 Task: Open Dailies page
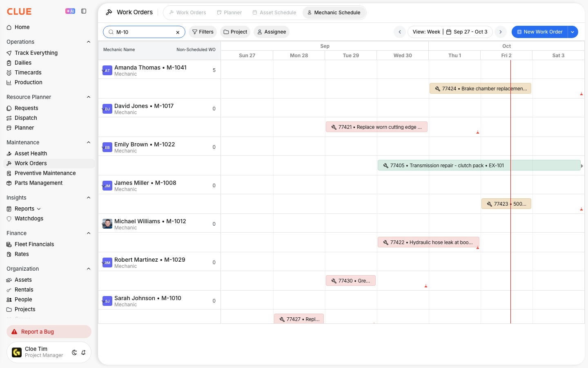pyautogui.click(x=23, y=63)
